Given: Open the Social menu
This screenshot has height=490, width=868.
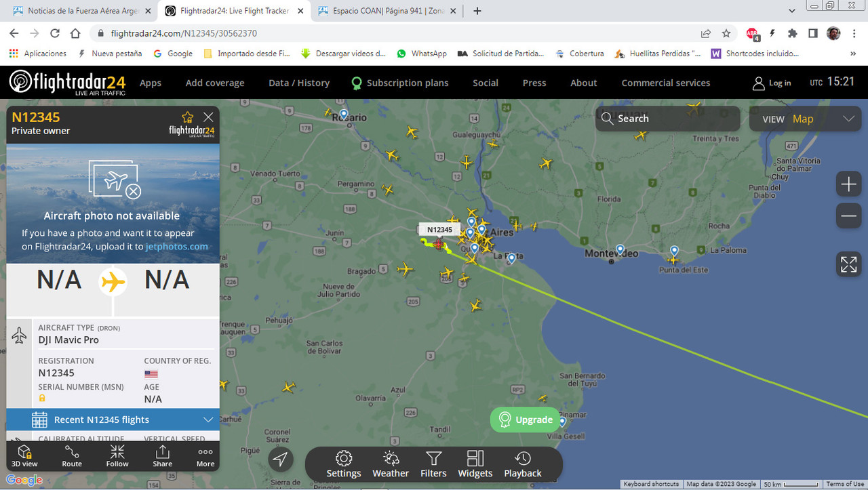Looking at the screenshot, I should pyautogui.click(x=486, y=83).
